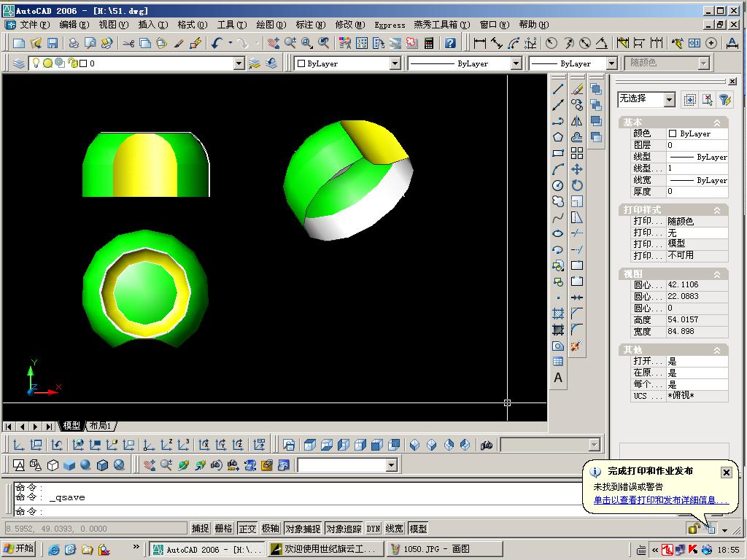Click the Linear Dimension icon
Viewport: 747px width, 560px height.
point(480,43)
